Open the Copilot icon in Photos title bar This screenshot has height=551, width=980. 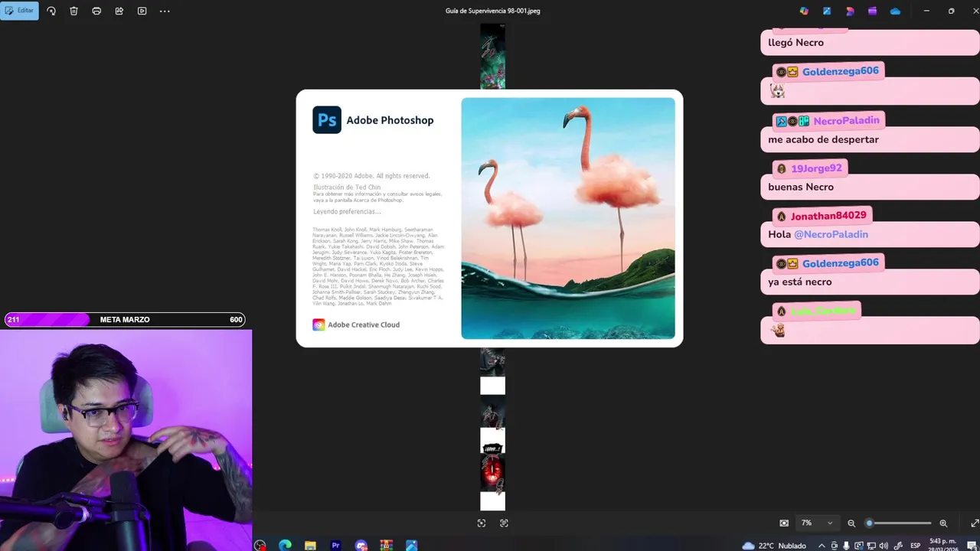point(804,11)
